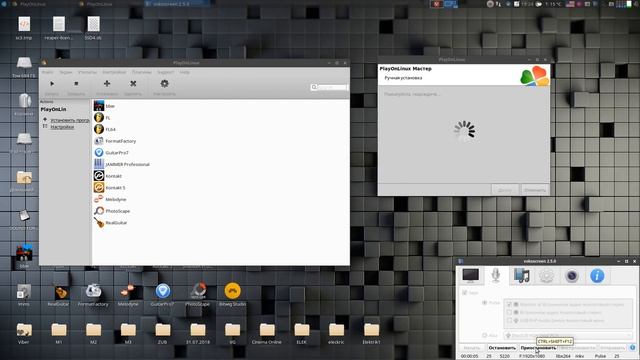Click the Remove X icon in PlayOnLinux toolbar
This screenshot has height=360, width=640.
(133, 84)
